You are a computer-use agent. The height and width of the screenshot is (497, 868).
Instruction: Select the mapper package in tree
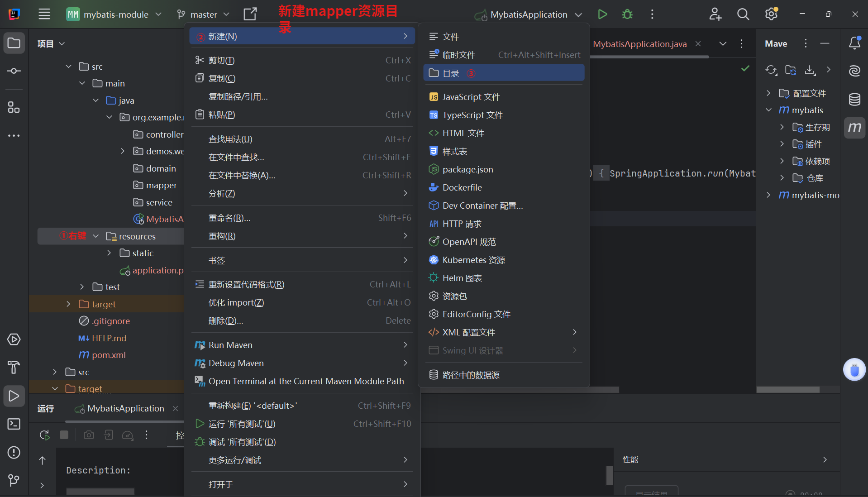point(161,185)
